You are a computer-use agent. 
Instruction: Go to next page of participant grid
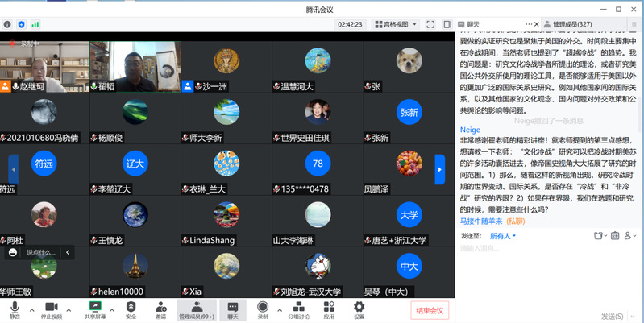click(x=439, y=168)
